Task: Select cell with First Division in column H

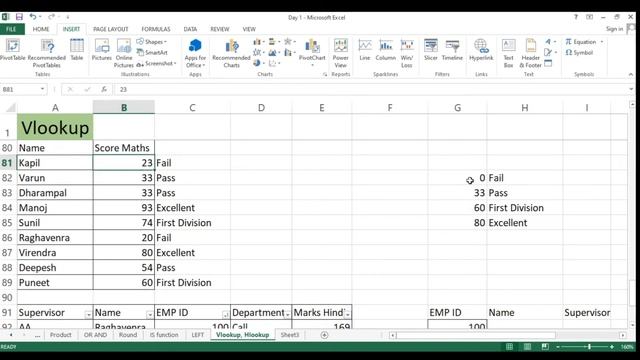Action: point(524,208)
